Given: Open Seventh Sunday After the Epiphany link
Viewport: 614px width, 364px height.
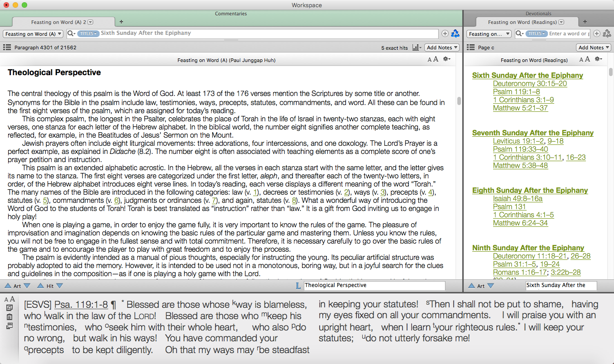Looking at the screenshot, I should (533, 133).
